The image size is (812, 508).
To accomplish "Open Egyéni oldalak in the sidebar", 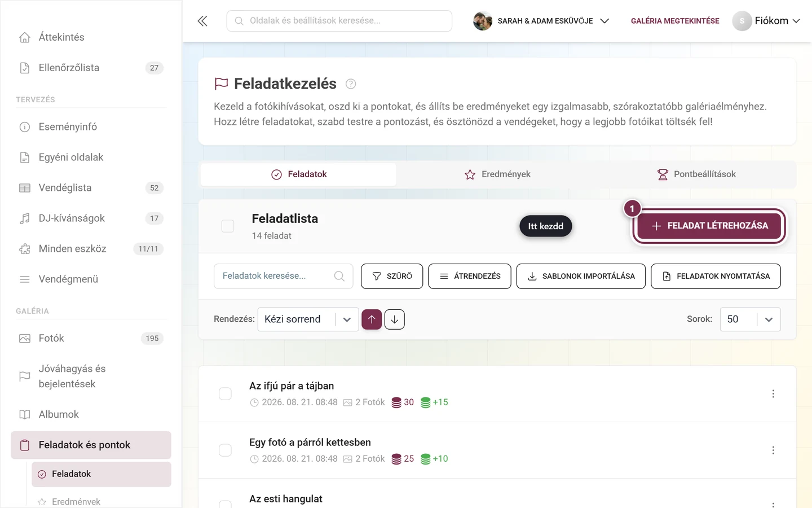I will (91, 157).
